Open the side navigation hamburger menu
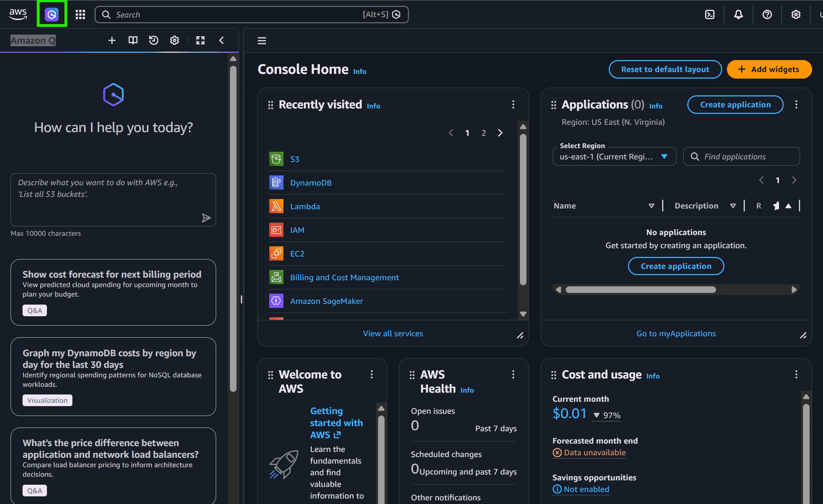The width and height of the screenshot is (823, 504). pyautogui.click(x=262, y=40)
